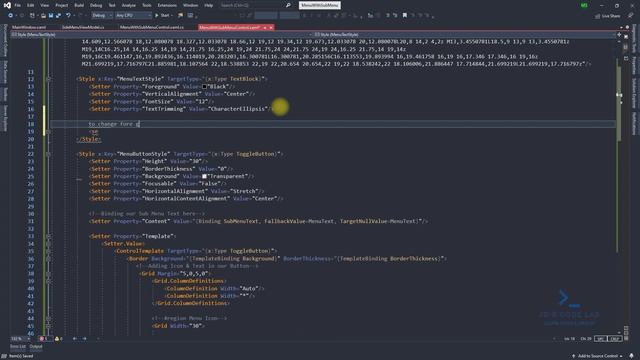Close the active MenuWithSubMenuControl.xaml tab
This screenshot has height=360, width=640.
click(x=271, y=27)
